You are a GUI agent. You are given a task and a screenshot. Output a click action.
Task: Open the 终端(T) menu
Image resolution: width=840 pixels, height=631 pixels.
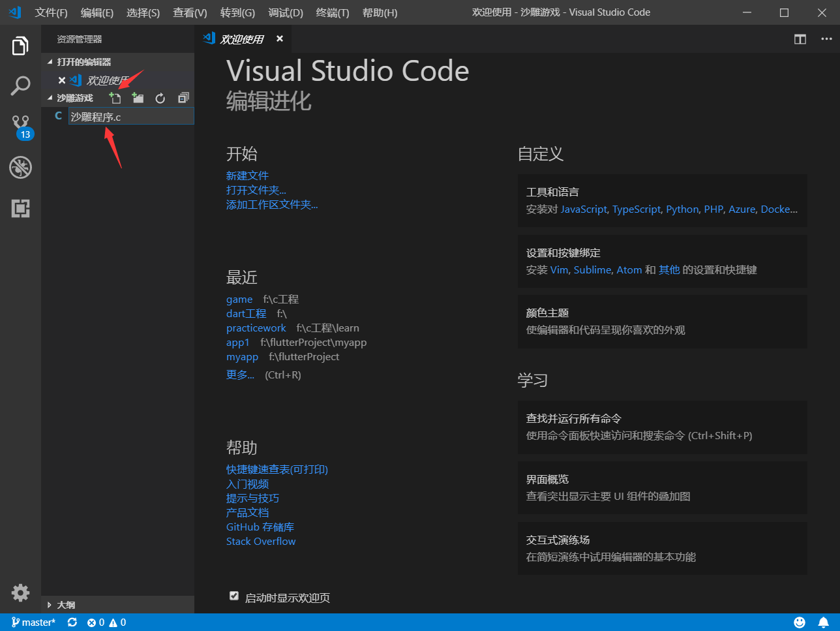(332, 13)
